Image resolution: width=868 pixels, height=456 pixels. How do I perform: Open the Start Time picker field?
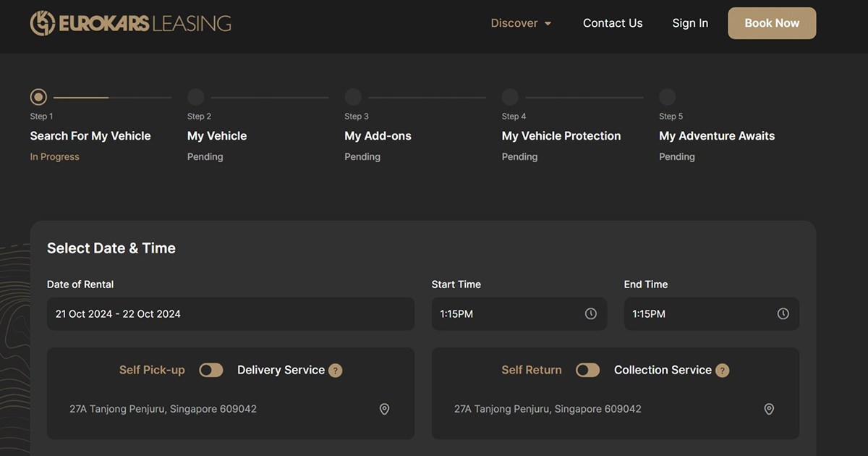tap(510, 314)
